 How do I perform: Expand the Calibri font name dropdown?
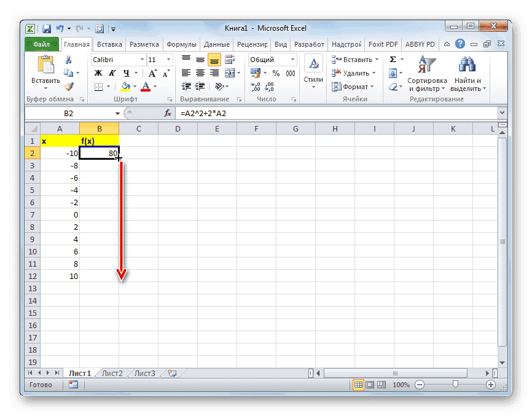point(142,60)
